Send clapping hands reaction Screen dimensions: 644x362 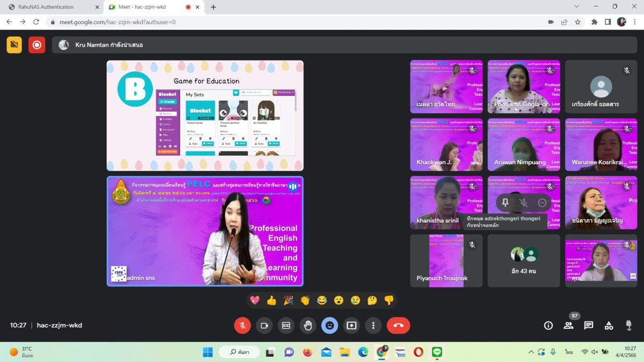(305, 300)
